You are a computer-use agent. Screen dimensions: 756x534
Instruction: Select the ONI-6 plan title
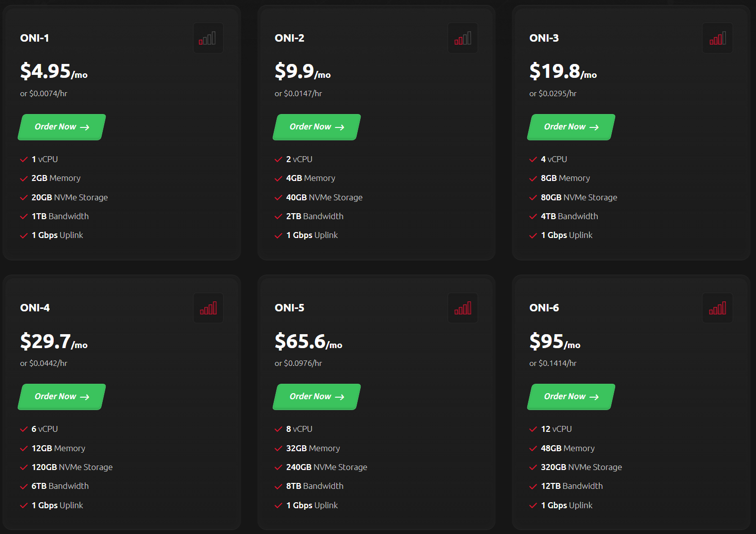coord(544,308)
